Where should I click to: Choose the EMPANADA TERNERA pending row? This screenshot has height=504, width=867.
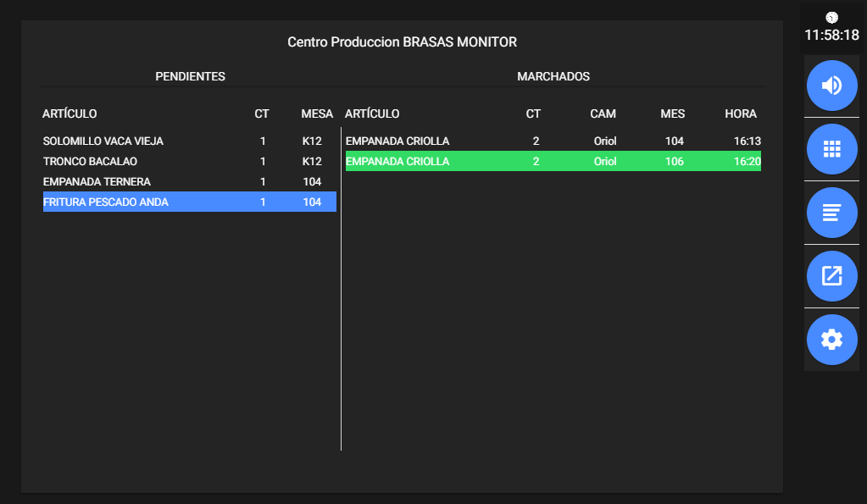(97, 181)
